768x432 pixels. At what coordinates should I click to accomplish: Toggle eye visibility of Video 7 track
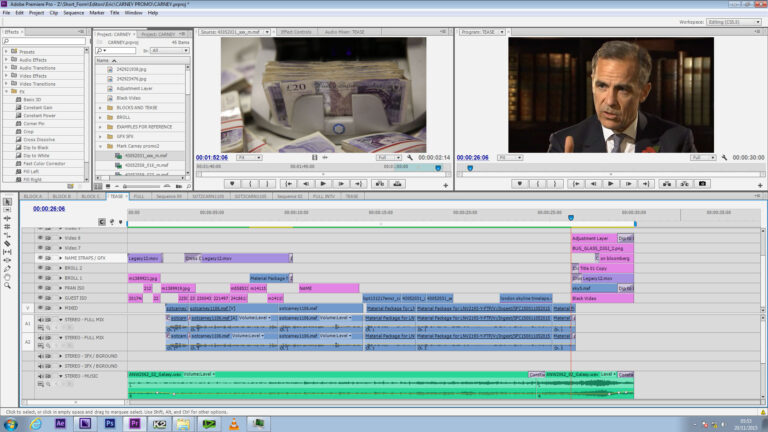(40, 248)
